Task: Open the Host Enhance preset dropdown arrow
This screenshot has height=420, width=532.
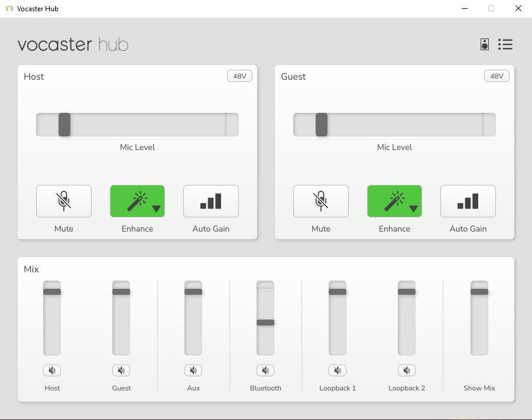Action: 157,209
